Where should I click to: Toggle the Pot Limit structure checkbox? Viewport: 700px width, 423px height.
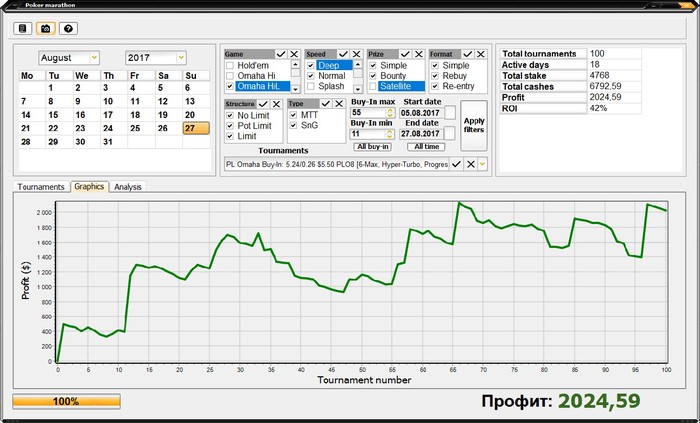(x=230, y=126)
